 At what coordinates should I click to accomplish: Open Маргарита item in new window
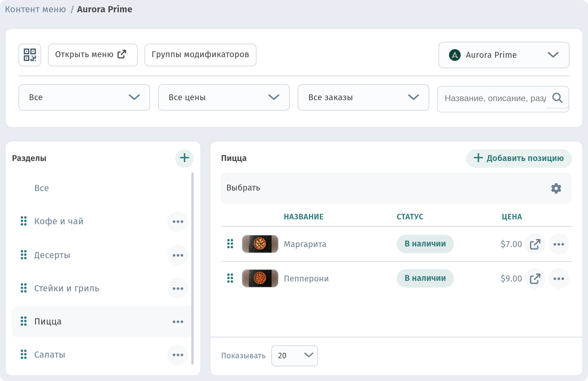[x=535, y=244]
